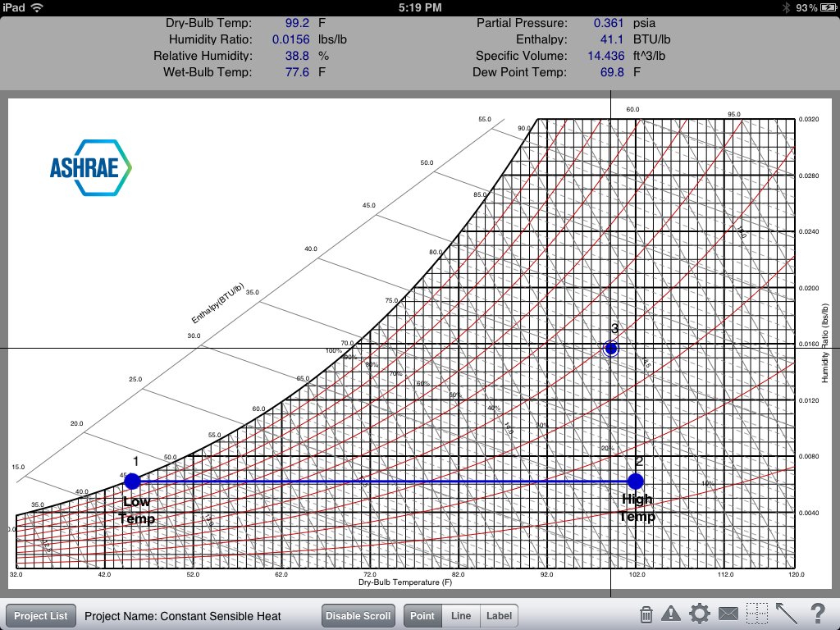Viewport: 840px width, 630px height.
Task: Tap the trash delete icon
Action: point(646,614)
